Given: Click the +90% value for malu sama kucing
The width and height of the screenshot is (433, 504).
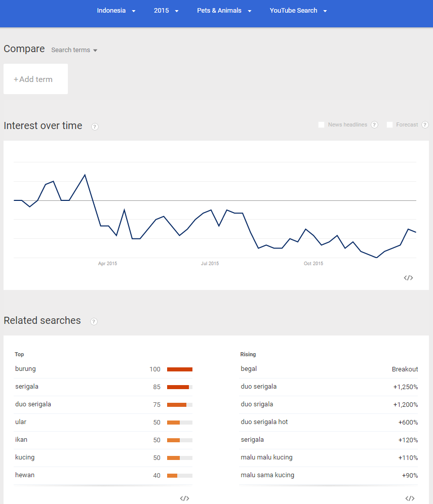Looking at the screenshot, I should pyautogui.click(x=410, y=475).
